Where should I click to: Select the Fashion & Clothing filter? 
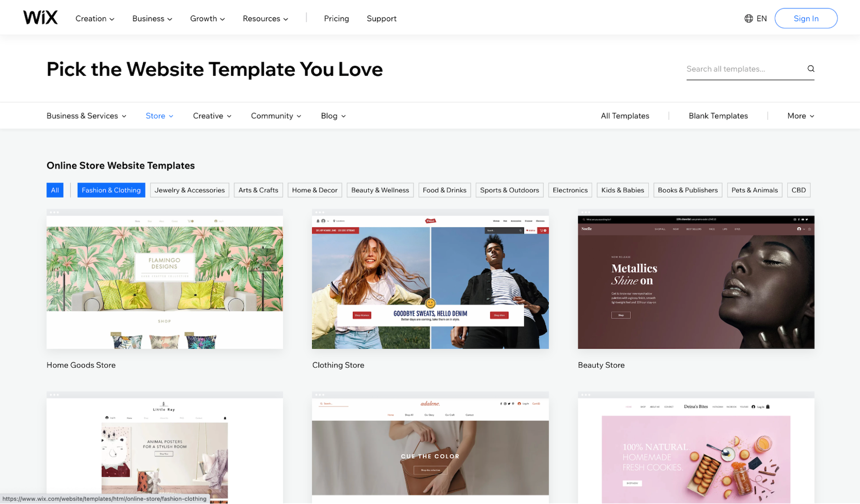click(111, 190)
